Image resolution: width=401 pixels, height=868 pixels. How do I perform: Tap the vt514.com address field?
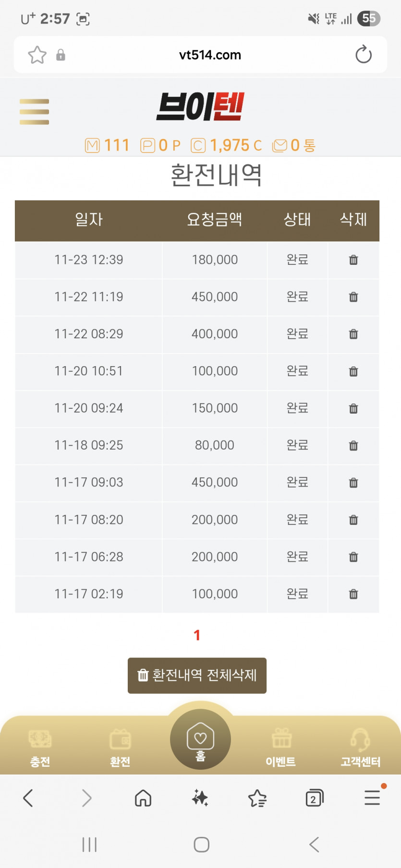(x=210, y=55)
